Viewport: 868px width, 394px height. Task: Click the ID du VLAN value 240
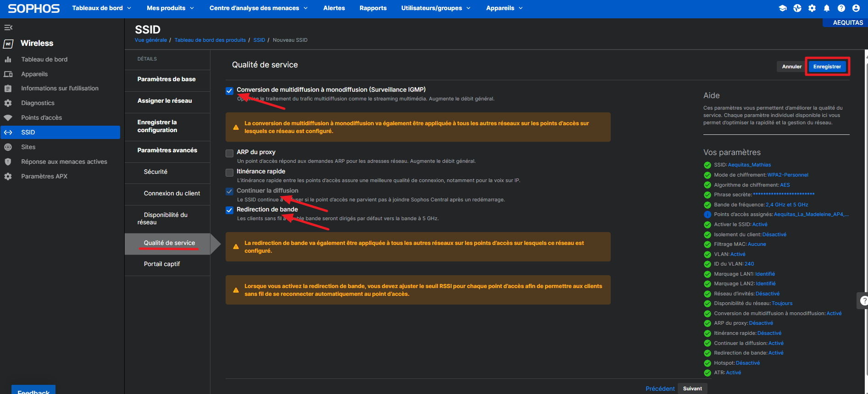point(749,264)
